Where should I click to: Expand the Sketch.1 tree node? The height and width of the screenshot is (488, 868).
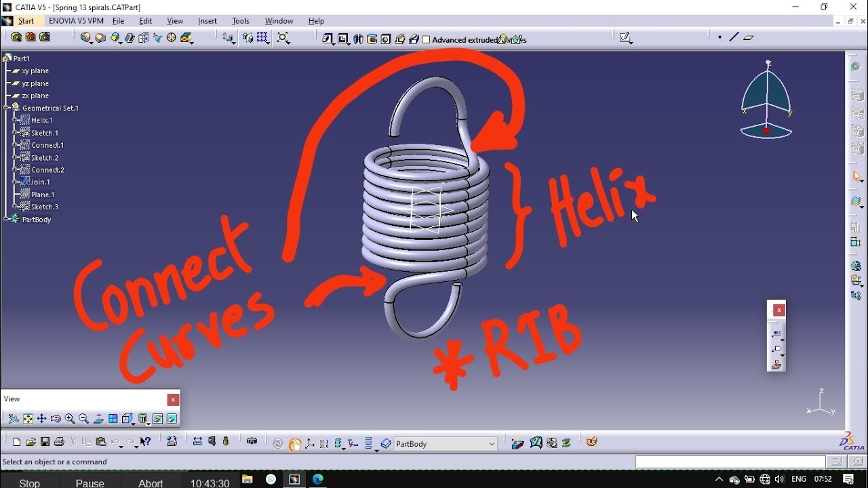(x=15, y=133)
